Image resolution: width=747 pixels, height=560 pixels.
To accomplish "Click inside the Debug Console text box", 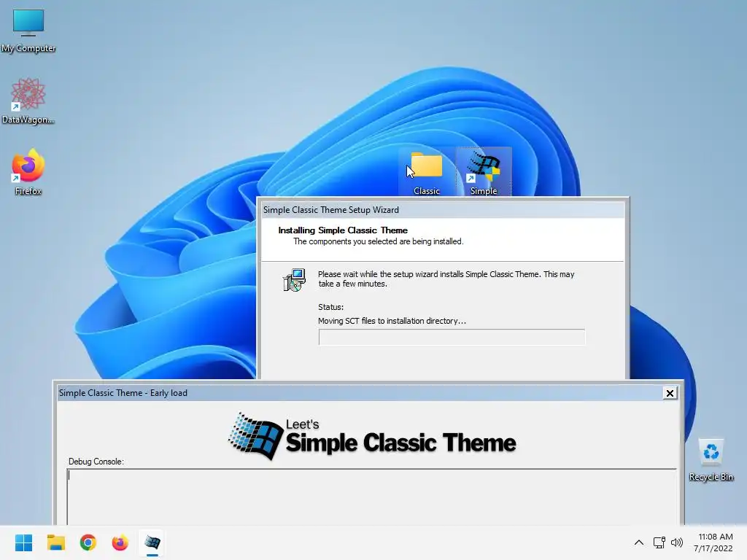I will (x=371, y=497).
